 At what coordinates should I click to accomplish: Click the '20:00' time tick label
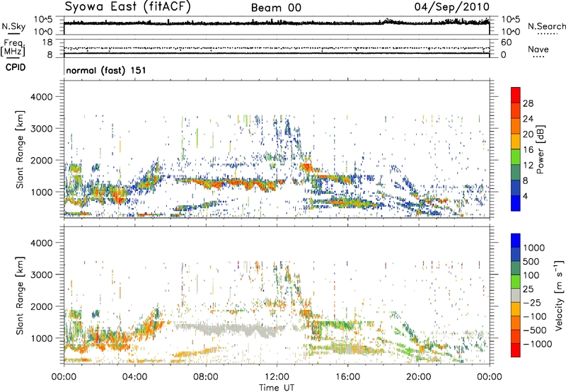(418, 377)
